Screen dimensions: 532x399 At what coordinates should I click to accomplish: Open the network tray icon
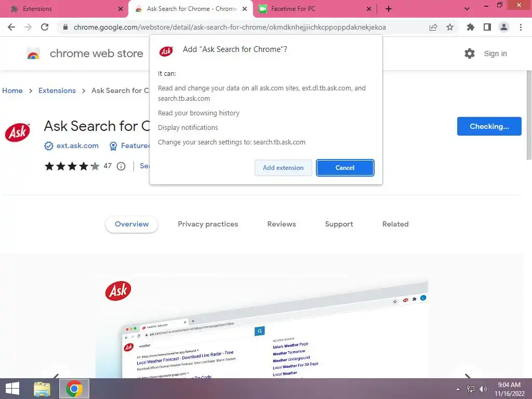471,389
